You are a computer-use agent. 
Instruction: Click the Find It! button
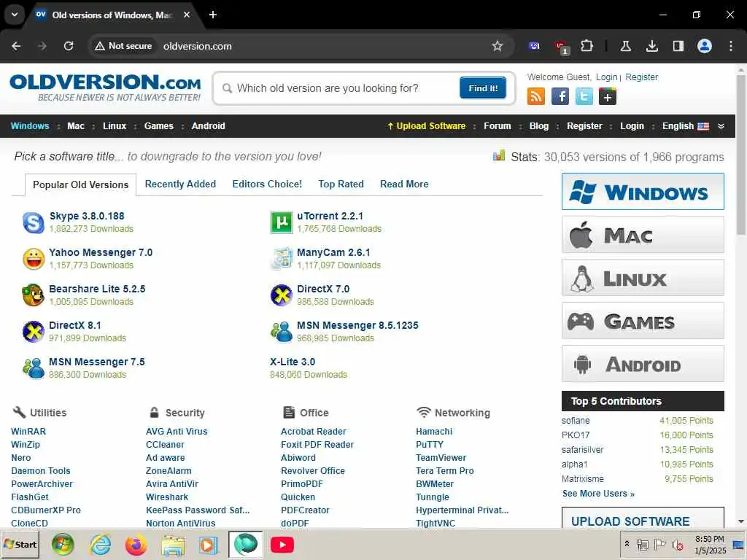483,88
